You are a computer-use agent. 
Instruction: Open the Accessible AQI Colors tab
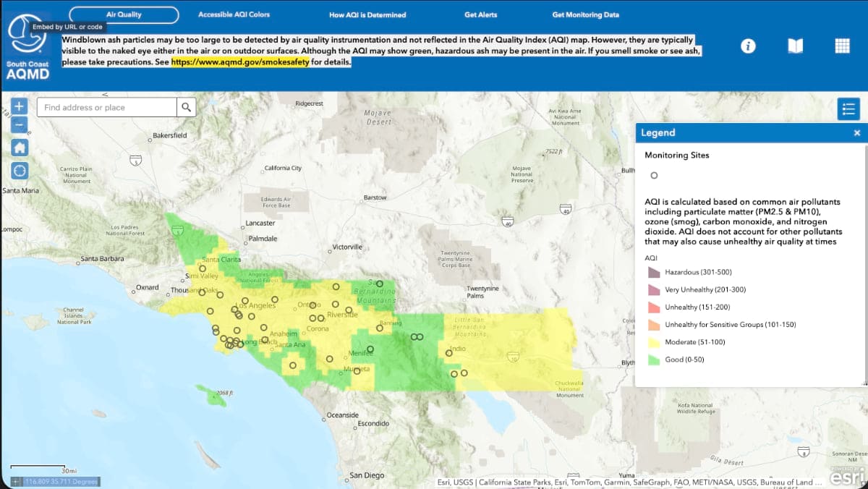(232, 14)
